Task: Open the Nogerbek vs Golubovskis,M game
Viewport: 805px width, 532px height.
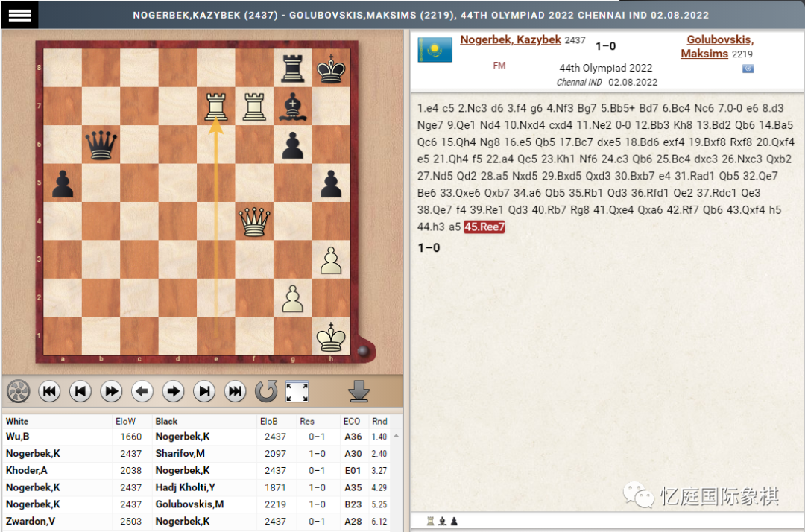Action: pyautogui.click(x=197, y=504)
